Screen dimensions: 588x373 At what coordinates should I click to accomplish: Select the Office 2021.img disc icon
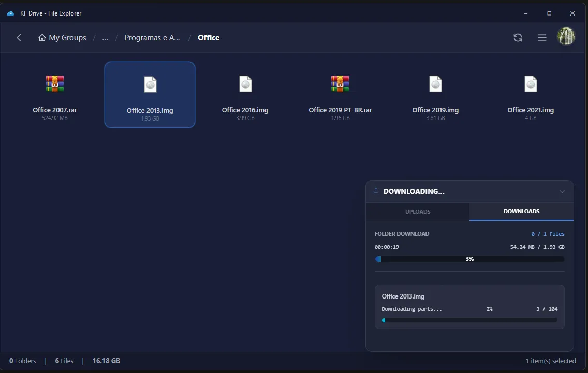531,84
